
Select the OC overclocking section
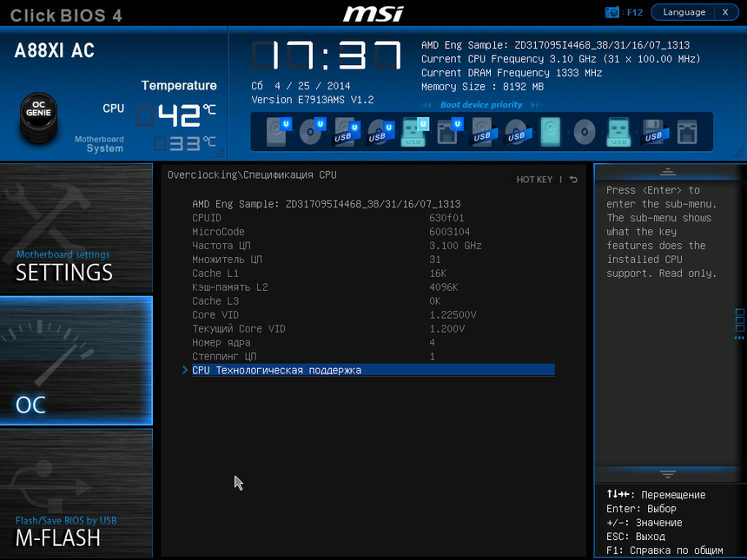click(76, 360)
